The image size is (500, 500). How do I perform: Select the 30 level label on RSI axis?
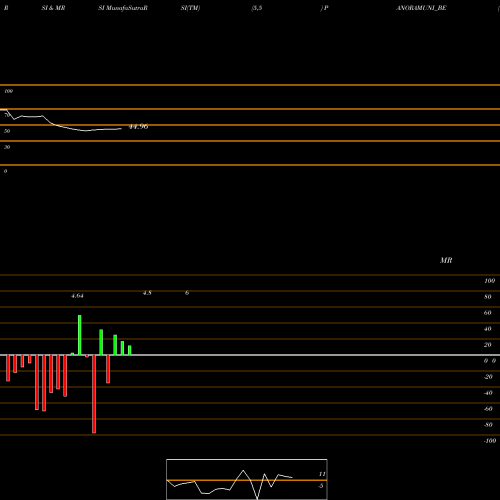click(x=7, y=147)
